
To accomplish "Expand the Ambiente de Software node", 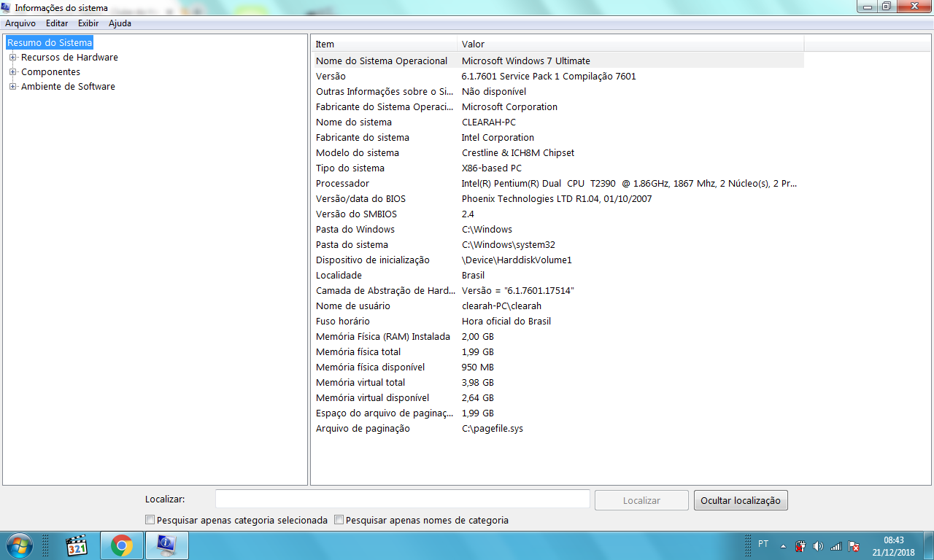I will [x=12, y=86].
